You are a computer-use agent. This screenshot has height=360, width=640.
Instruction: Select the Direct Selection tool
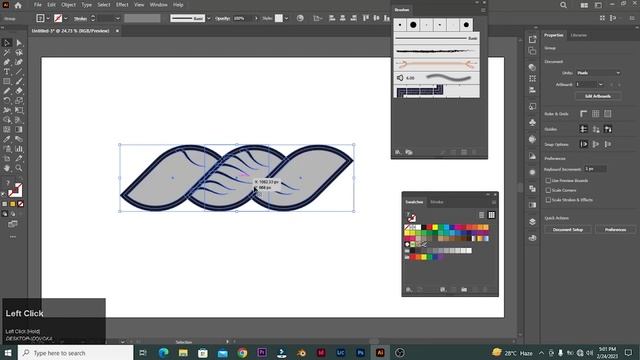(x=19, y=43)
